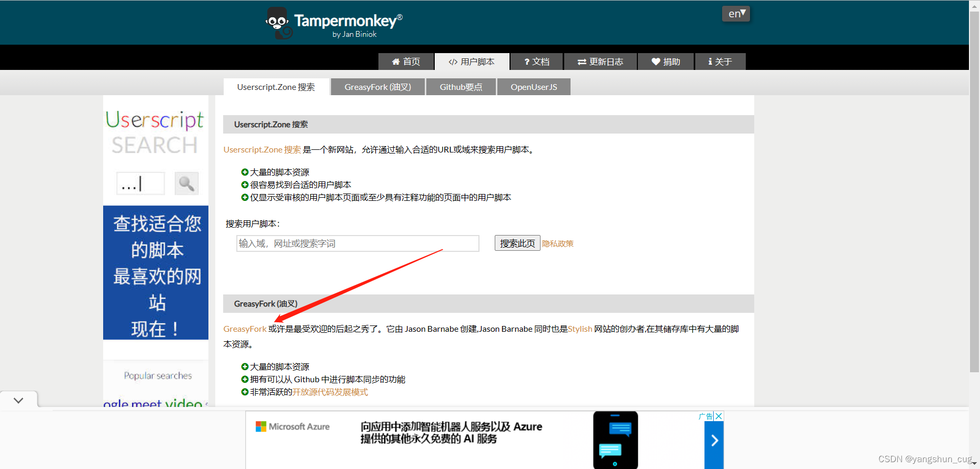Image resolution: width=980 pixels, height=469 pixels.
Task: Click the 用户脚本 code brackets icon
Action: tap(453, 62)
